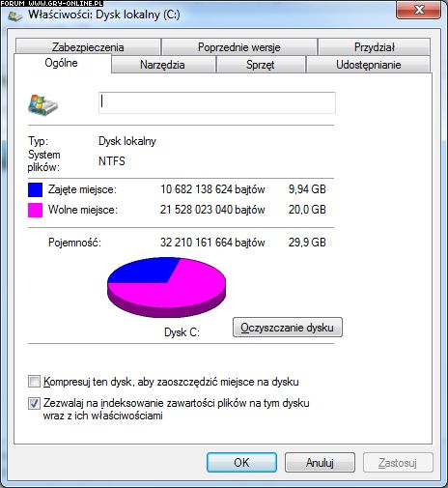This screenshot has width=448, height=488.
Task: Open the Udostępnianie tab
Action: tap(369, 65)
